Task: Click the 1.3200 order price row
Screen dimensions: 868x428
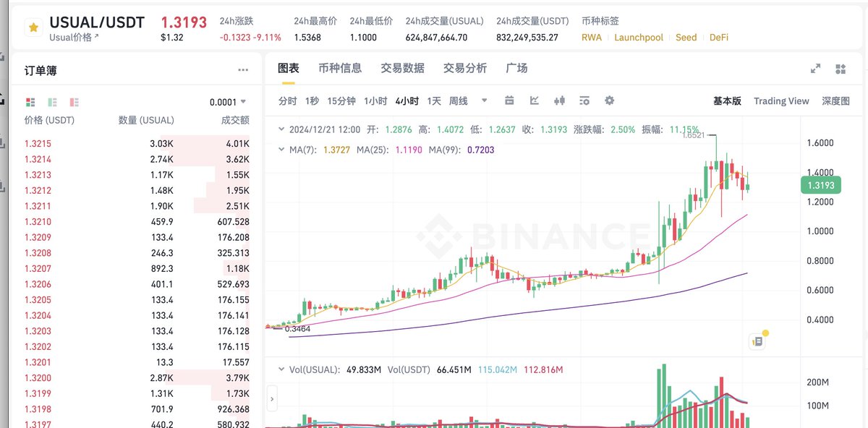Action: coord(137,377)
